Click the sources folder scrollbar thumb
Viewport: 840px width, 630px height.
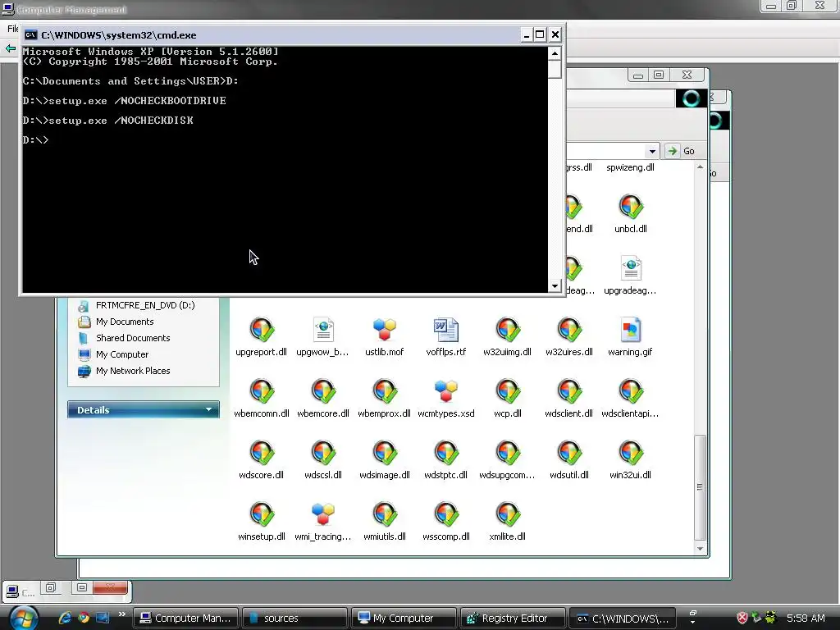tap(700, 486)
